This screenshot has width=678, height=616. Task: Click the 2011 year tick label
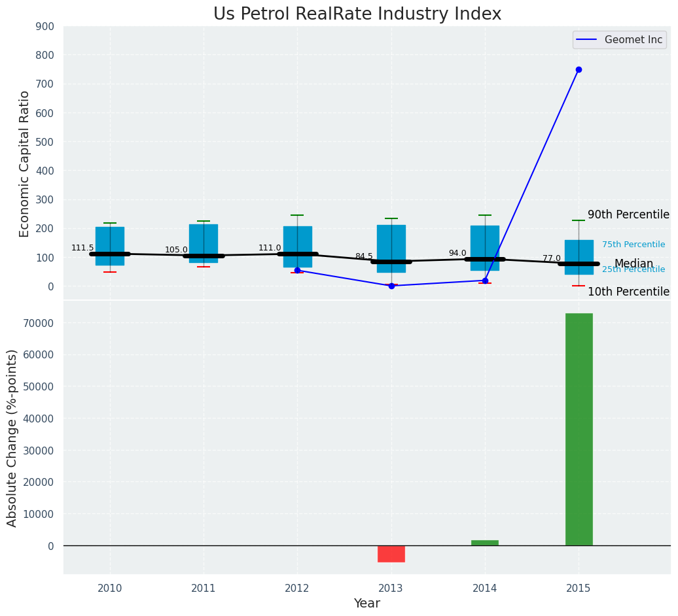coord(204,589)
